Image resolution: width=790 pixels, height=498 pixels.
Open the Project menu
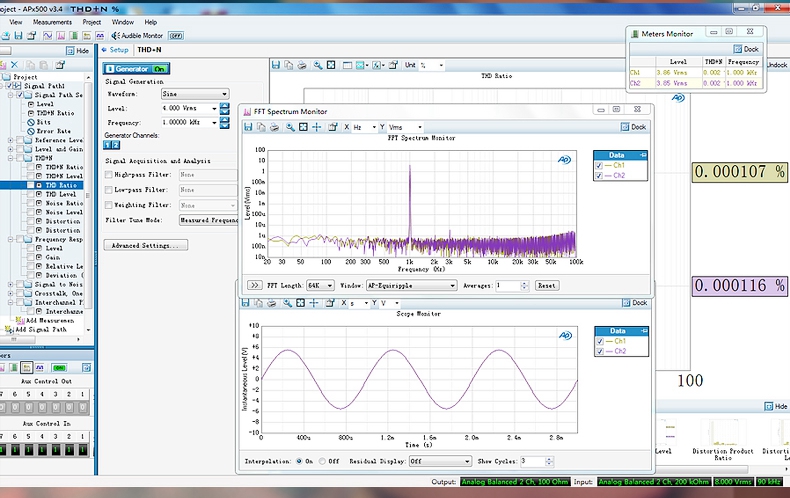92,21
